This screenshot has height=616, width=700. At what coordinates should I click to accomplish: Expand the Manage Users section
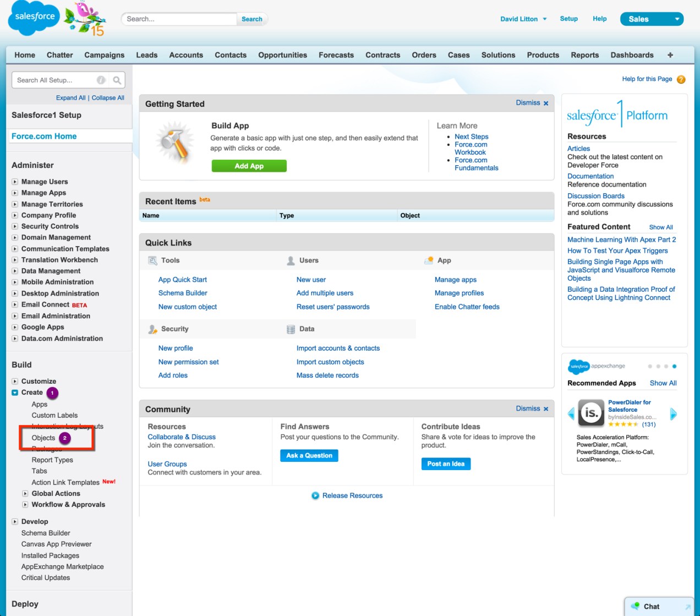(x=14, y=182)
